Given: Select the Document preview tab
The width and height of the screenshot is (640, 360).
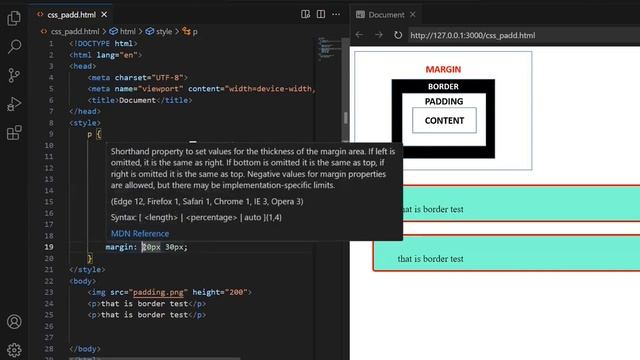Looking at the screenshot, I should [x=386, y=15].
